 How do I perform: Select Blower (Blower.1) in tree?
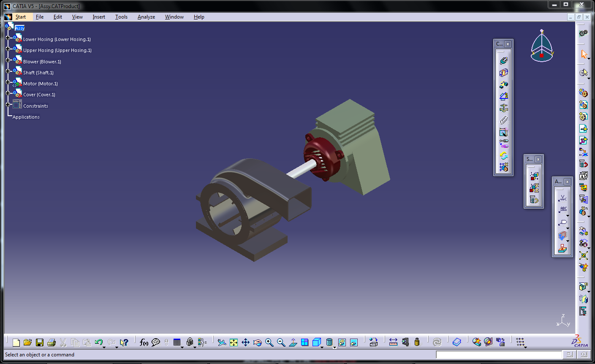[42, 62]
